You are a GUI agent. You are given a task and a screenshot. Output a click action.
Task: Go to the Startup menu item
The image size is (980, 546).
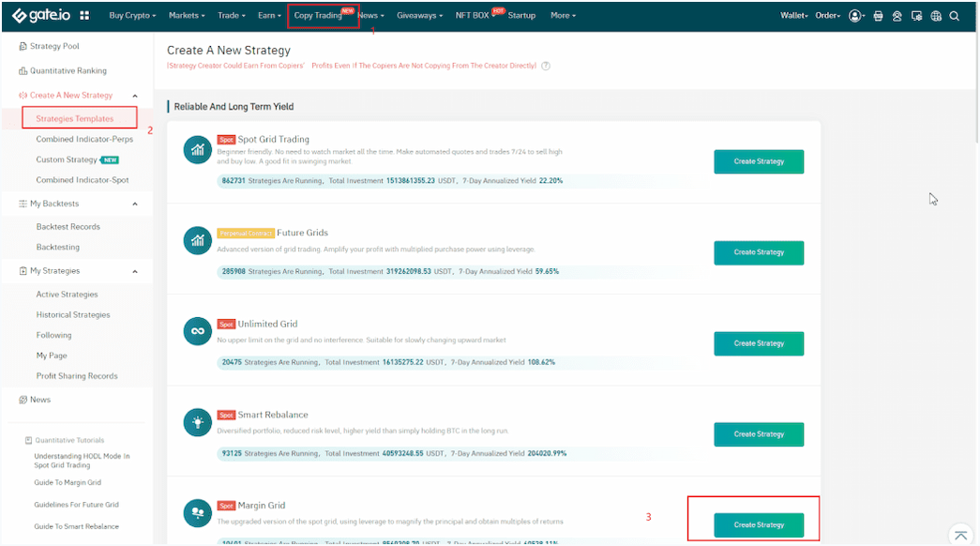(521, 16)
